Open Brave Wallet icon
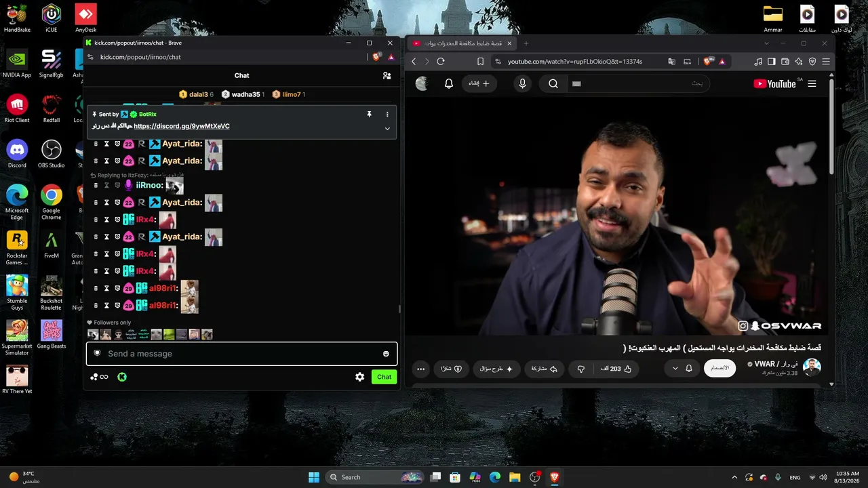 (x=785, y=62)
